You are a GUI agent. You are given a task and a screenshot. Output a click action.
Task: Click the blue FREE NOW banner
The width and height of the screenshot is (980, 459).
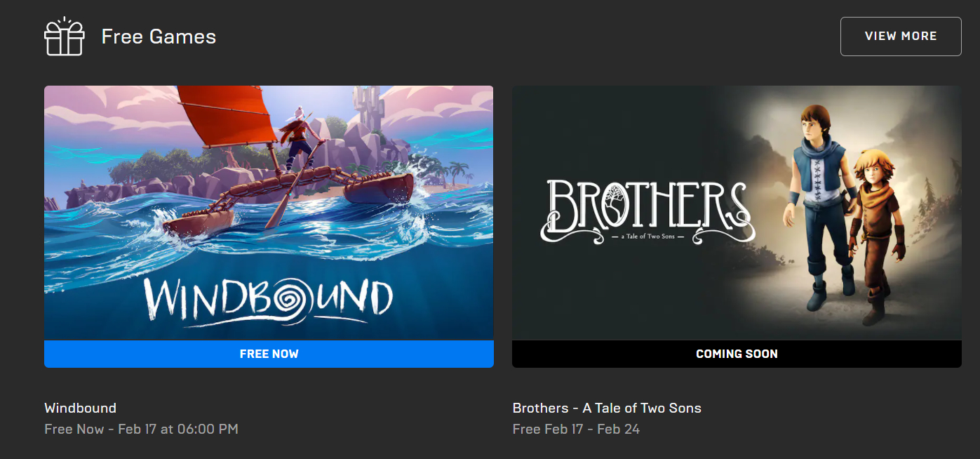click(269, 354)
